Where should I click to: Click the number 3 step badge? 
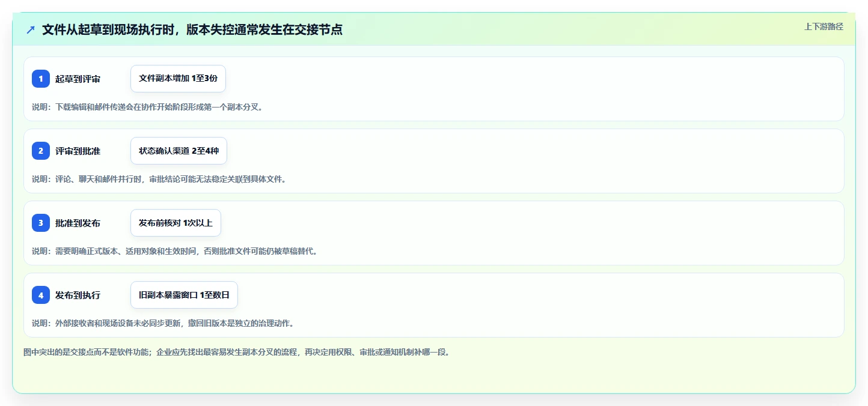pyautogui.click(x=41, y=223)
